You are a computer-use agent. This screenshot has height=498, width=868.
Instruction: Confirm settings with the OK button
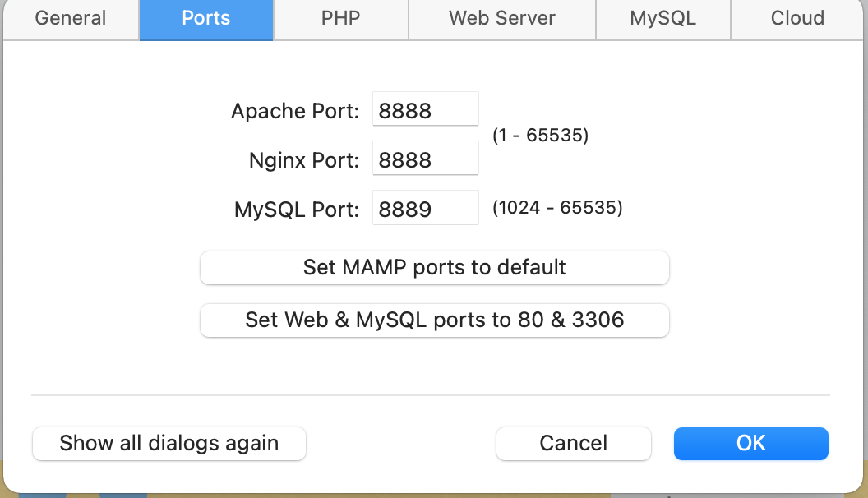[x=750, y=443]
